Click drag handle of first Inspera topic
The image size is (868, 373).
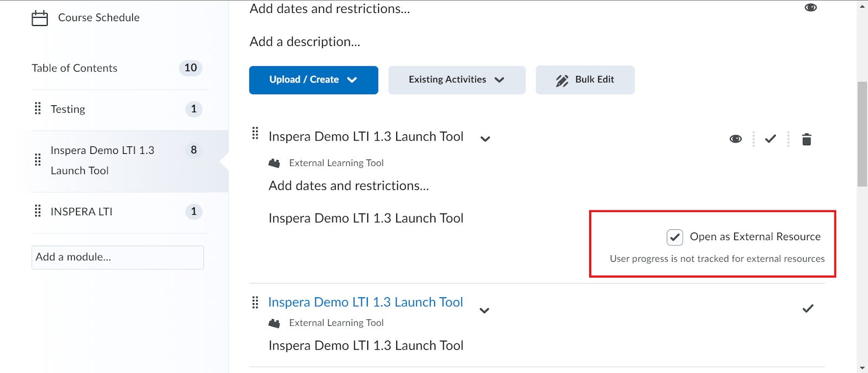coord(255,133)
